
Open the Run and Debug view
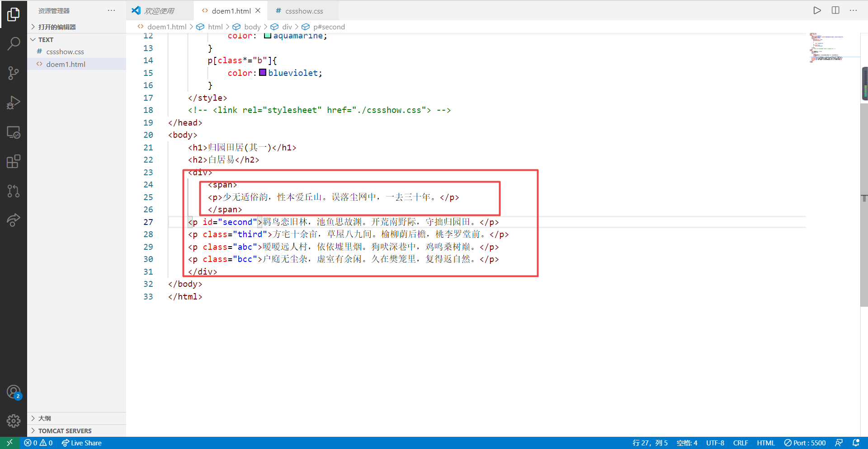click(x=14, y=103)
